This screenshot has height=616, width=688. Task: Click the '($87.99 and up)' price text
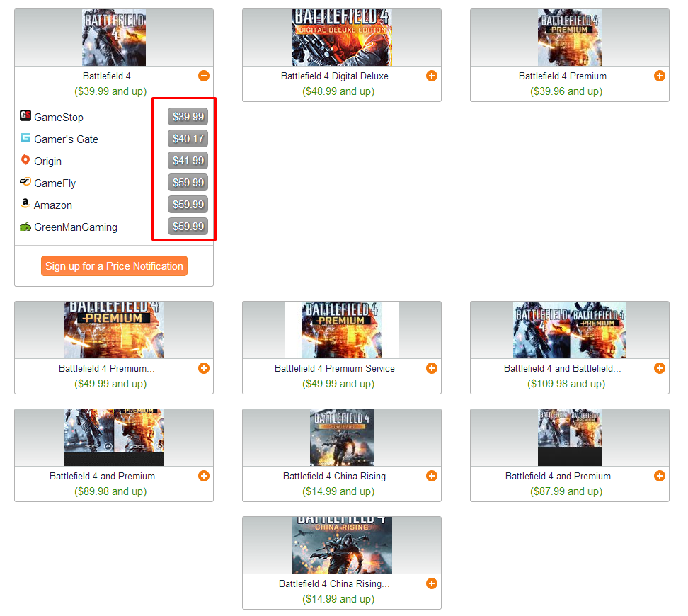point(566,491)
